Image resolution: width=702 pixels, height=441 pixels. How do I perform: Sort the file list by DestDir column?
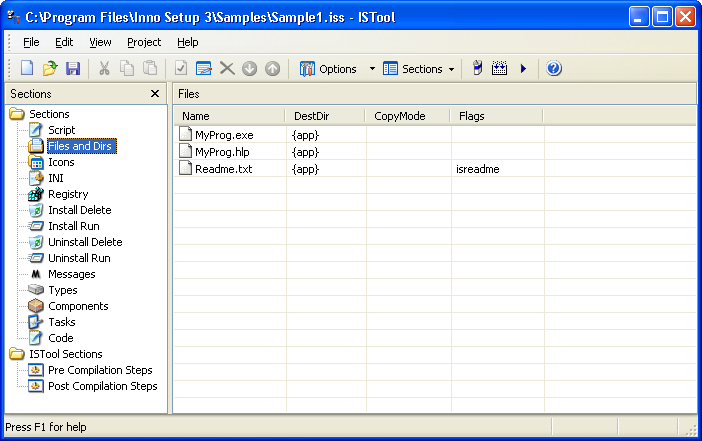coord(324,116)
